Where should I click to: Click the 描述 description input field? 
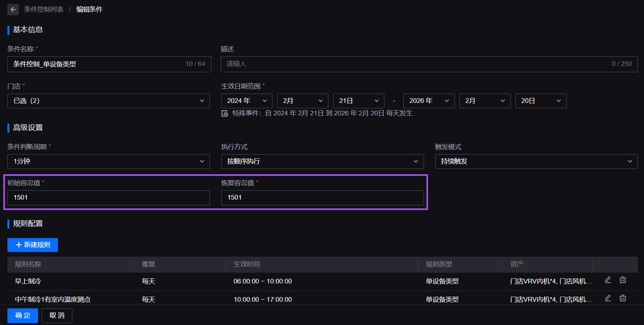click(415, 64)
